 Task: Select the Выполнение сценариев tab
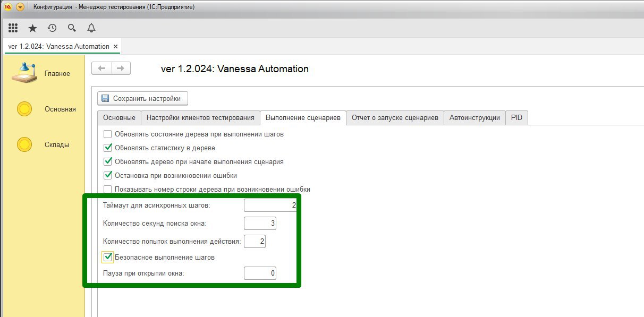[x=303, y=118]
